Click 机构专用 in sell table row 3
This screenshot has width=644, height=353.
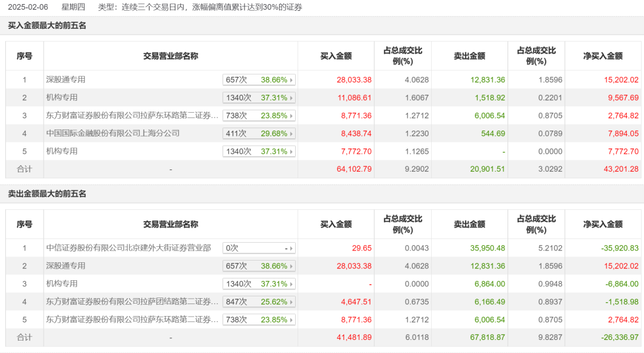click(x=62, y=284)
